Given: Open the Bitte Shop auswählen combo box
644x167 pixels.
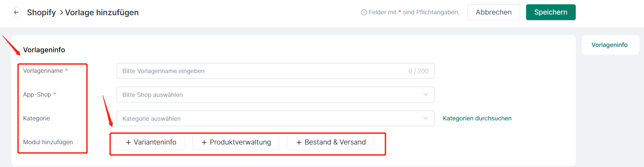Looking at the screenshot, I should coord(275,95).
